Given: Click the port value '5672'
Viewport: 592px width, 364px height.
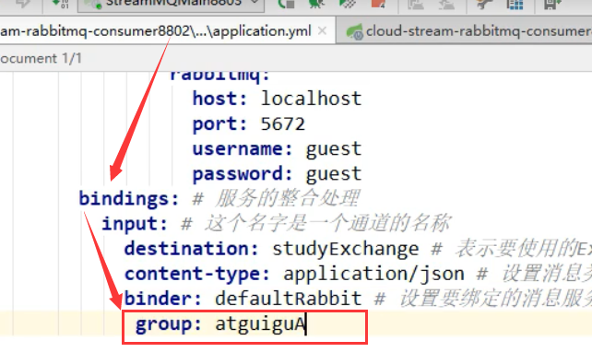Looking at the screenshot, I should [283, 124].
